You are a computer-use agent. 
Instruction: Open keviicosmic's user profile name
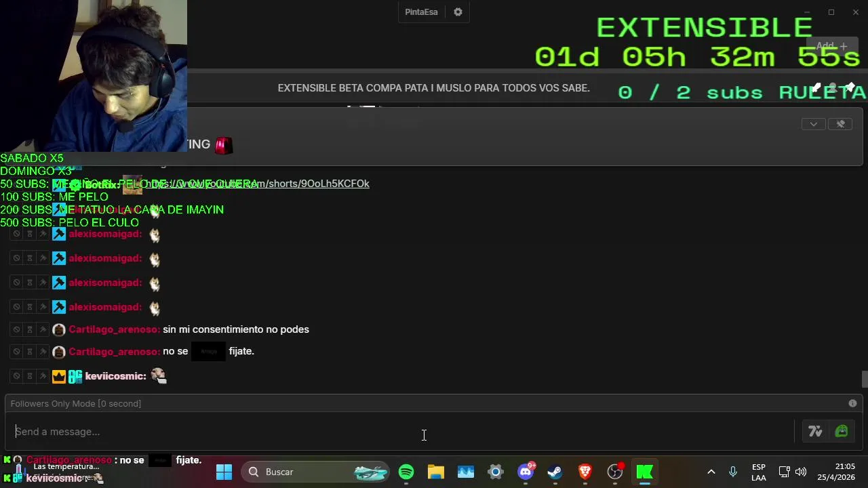tap(115, 376)
